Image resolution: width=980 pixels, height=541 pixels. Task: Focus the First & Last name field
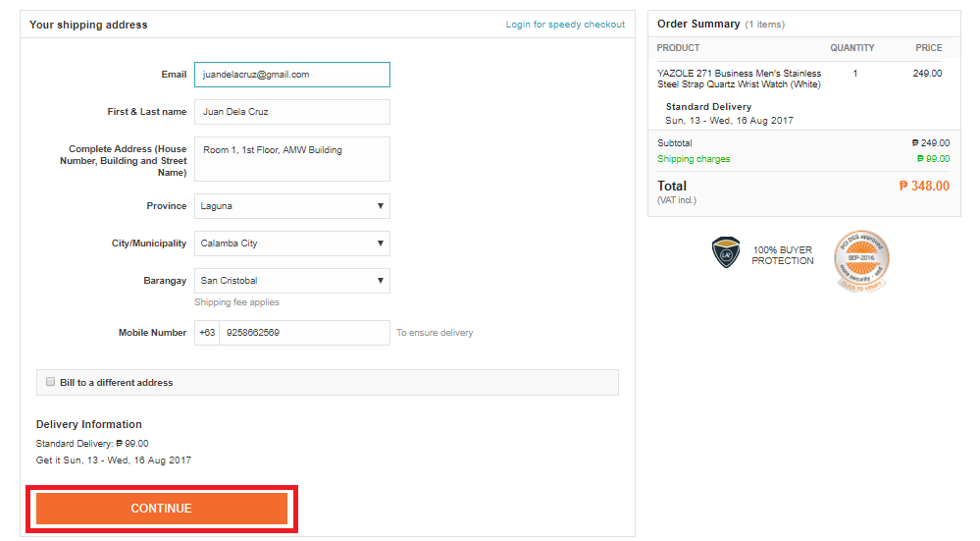point(291,112)
